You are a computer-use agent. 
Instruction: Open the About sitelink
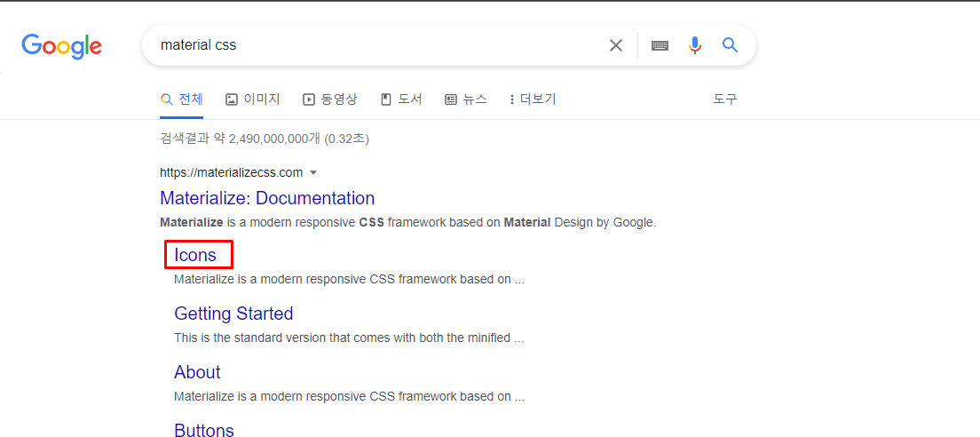point(197,372)
